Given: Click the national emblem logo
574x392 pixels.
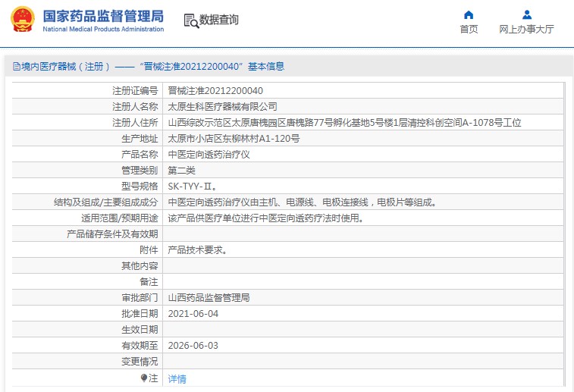Looking at the screenshot, I should 23,19.
